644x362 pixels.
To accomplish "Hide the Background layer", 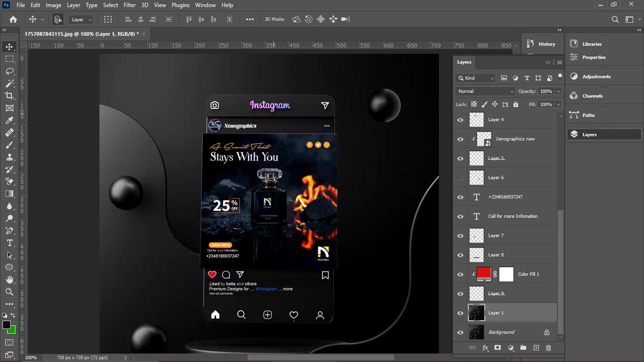I will pyautogui.click(x=460, y=332).
